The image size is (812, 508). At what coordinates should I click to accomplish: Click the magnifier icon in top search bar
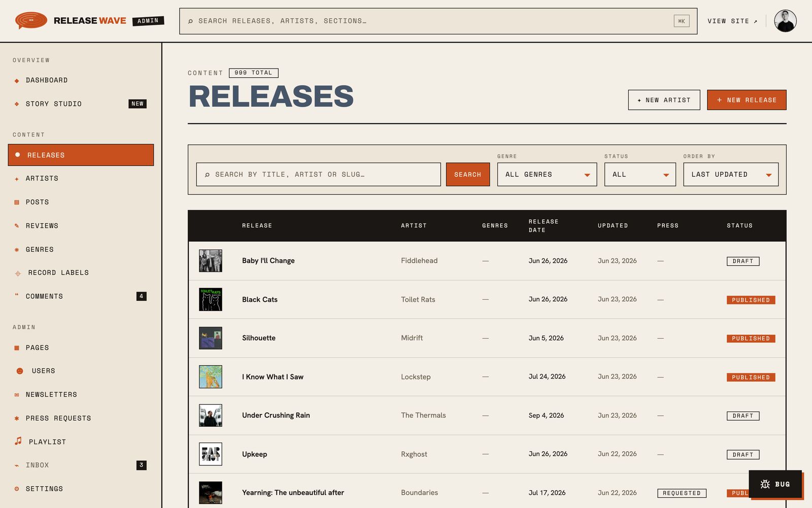point(190,21)
